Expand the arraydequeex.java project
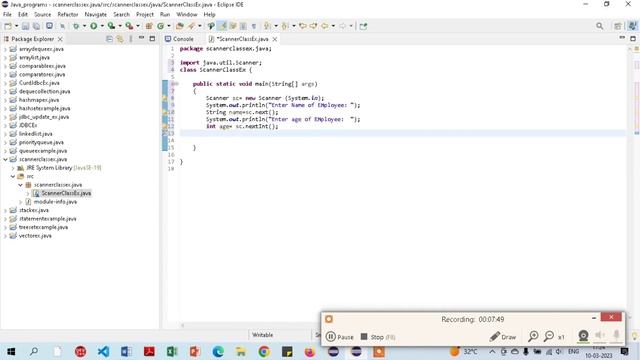The image size is (640, 360). coord(5,49)
